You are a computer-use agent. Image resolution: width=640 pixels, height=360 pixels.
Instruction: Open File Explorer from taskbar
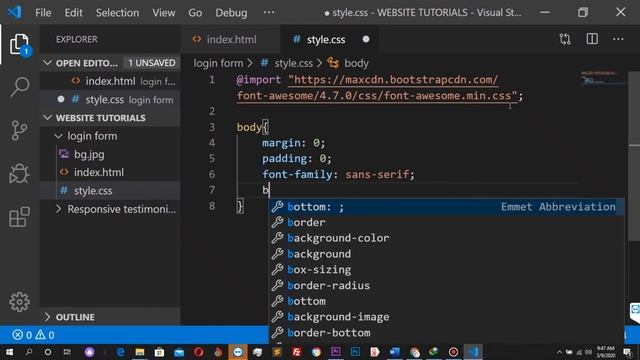click(140, 352)
